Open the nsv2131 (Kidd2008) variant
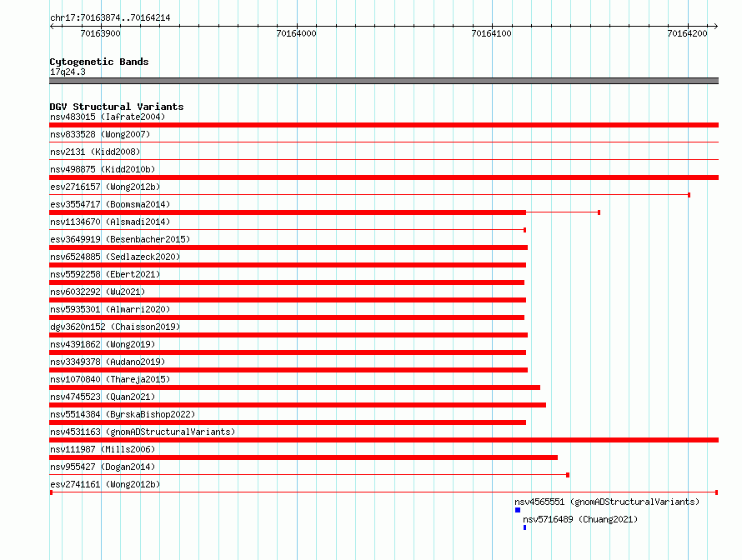The width and height of the screenshot is (742, 560). point(95,152)
